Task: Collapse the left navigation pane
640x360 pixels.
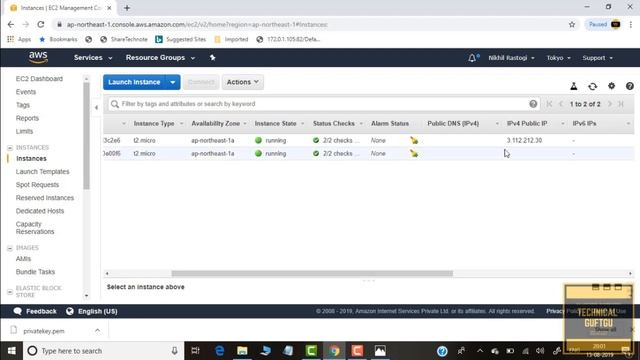Action: (x=96, y=108)
